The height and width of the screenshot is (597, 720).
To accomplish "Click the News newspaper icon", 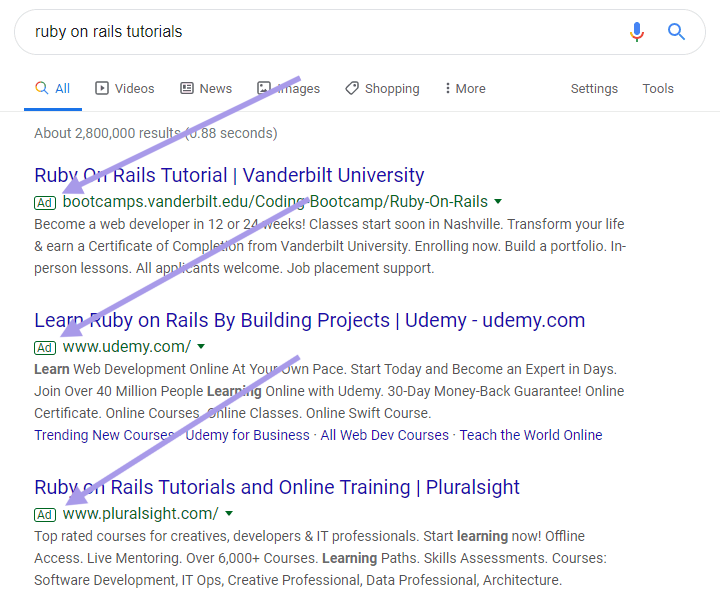I will pyautogui.click(x=187, y=88).
